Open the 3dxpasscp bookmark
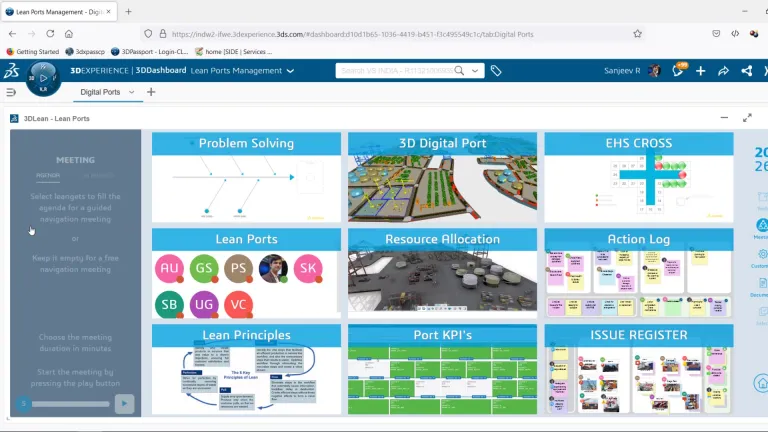The height and width of the screenshot is (432, 768). (x=85, y=51)
